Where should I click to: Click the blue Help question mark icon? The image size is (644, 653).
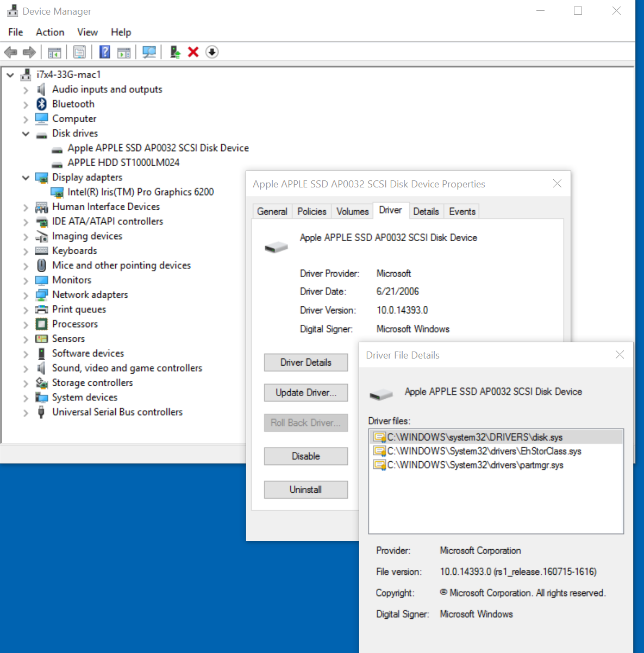105,52
